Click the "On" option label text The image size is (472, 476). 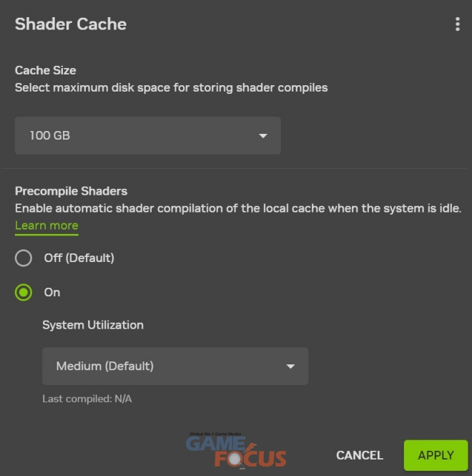point(52,292)
